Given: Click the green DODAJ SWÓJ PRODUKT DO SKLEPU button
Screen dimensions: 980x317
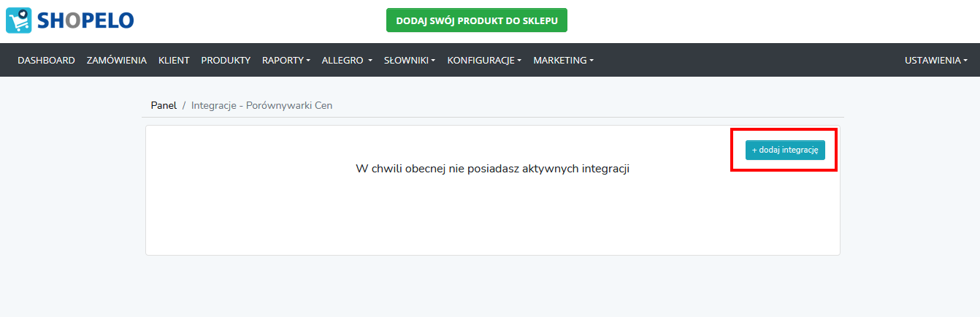Looking at the screenshot, I should click(477, 20).
